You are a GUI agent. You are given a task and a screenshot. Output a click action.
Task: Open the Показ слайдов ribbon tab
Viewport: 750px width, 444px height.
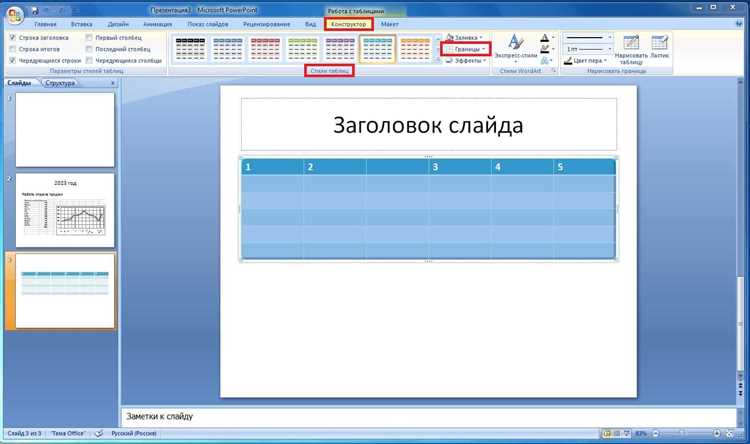(208, 24)
